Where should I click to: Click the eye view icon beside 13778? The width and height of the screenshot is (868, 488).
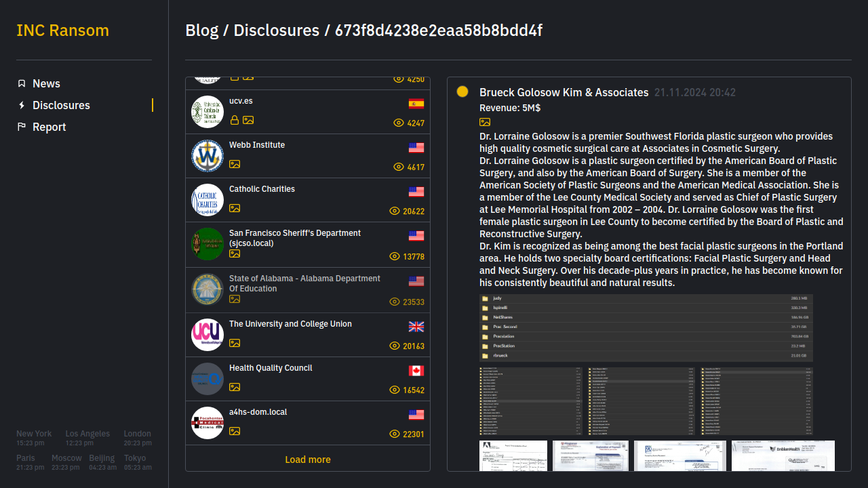point(395,257)
